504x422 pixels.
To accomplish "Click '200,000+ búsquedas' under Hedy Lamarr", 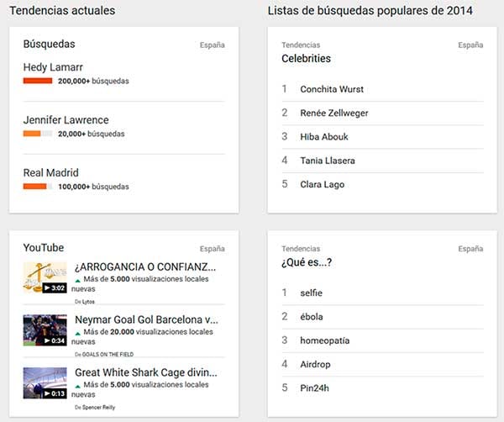I will pyautogui.click(x=93, y=81).
